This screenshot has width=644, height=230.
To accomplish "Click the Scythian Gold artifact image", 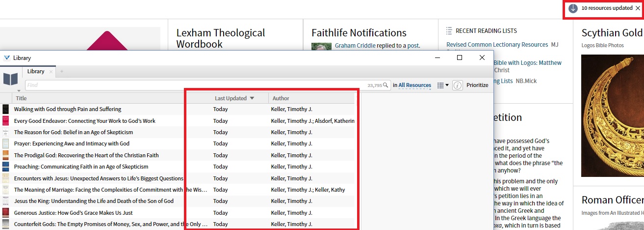I will click(x=613, y=115).
